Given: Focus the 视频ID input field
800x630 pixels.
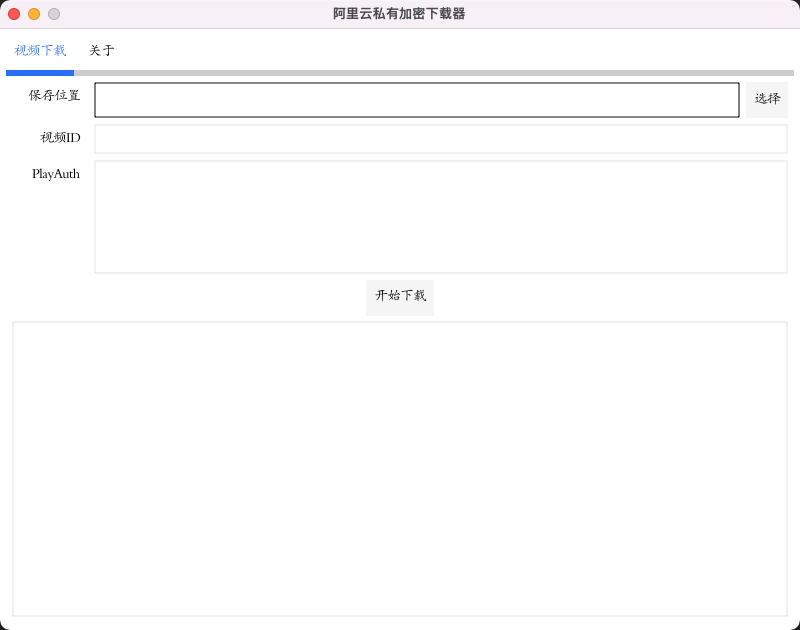Looking at the screenshot, I should tap(441, 139).
